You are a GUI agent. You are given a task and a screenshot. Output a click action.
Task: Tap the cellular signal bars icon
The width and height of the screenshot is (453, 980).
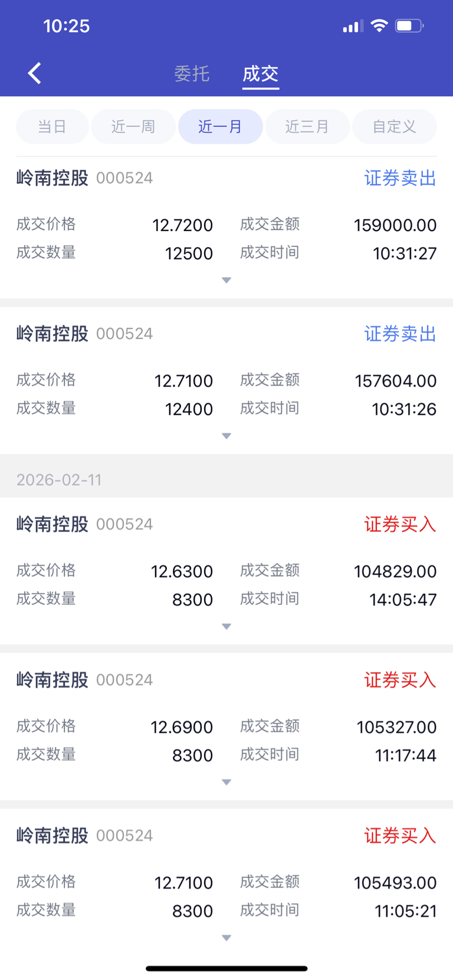[353, 27]
